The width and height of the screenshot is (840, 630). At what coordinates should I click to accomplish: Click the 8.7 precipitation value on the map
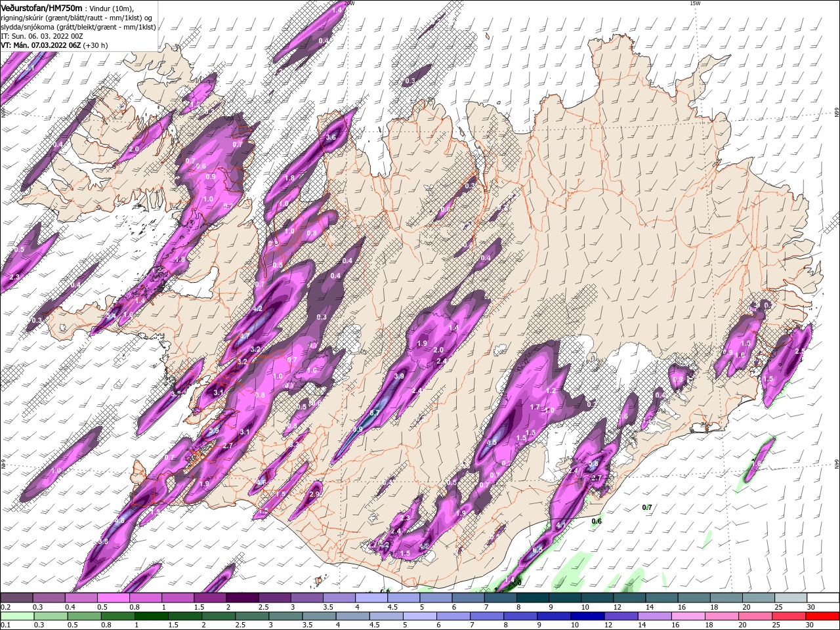tap(375, 413)
